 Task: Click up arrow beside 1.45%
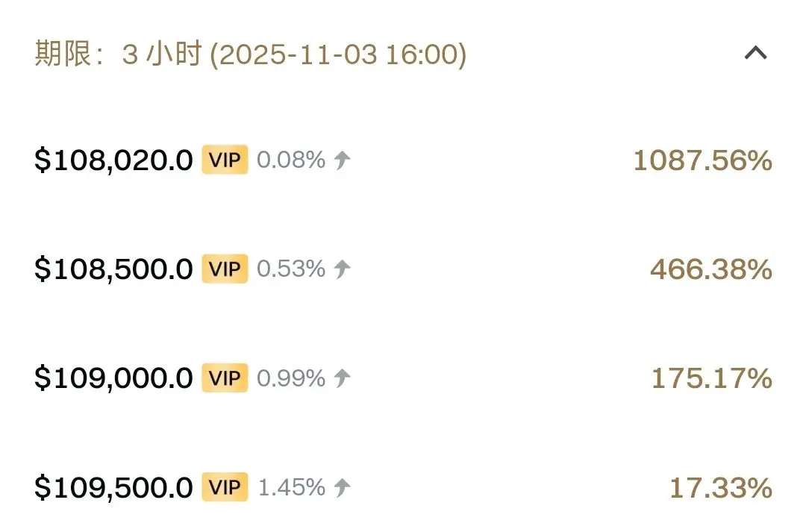pos(343,487)
